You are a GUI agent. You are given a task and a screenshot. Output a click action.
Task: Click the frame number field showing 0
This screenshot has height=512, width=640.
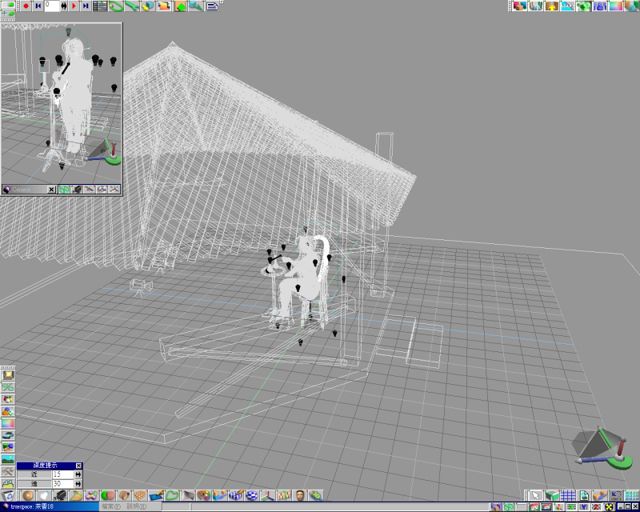click(x=54, y=6)
